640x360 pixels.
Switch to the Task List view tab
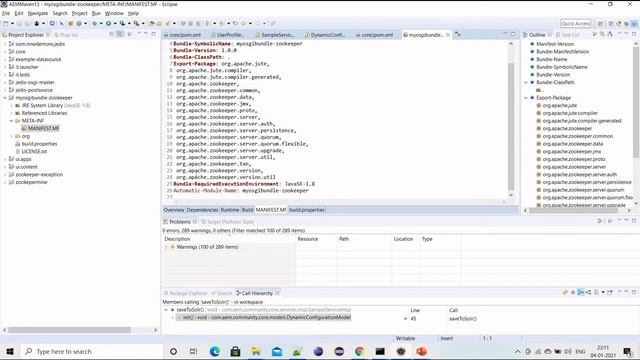click(x=567, y=35)
